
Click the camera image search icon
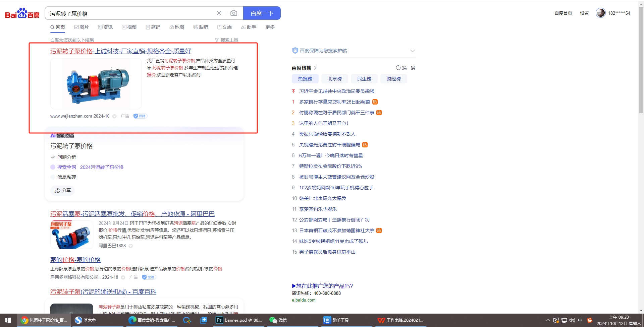234,13
